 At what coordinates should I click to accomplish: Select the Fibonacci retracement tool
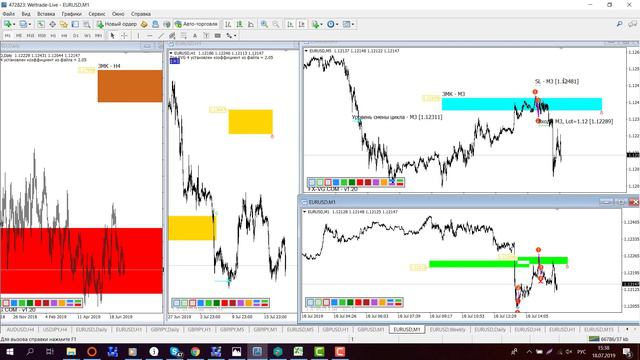184,36
